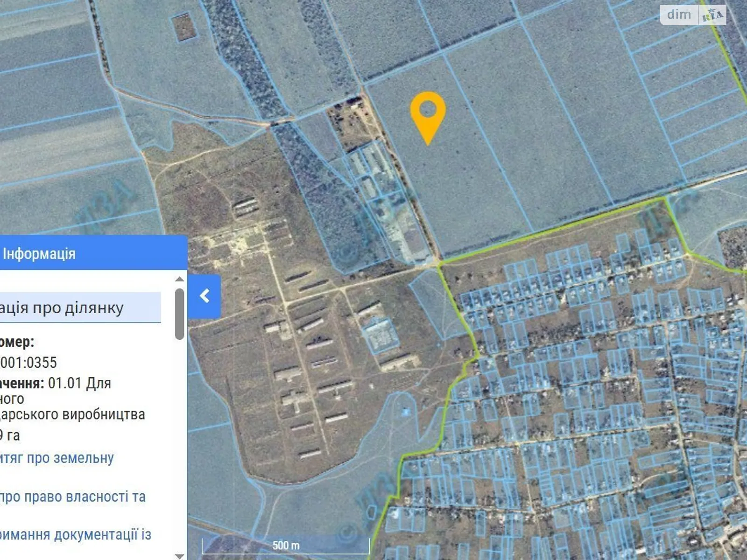Viewport: 747px width, 560px height.
Task: Click the info panel vertical scrollbar thumb
Action: click(x=180, y=314)
